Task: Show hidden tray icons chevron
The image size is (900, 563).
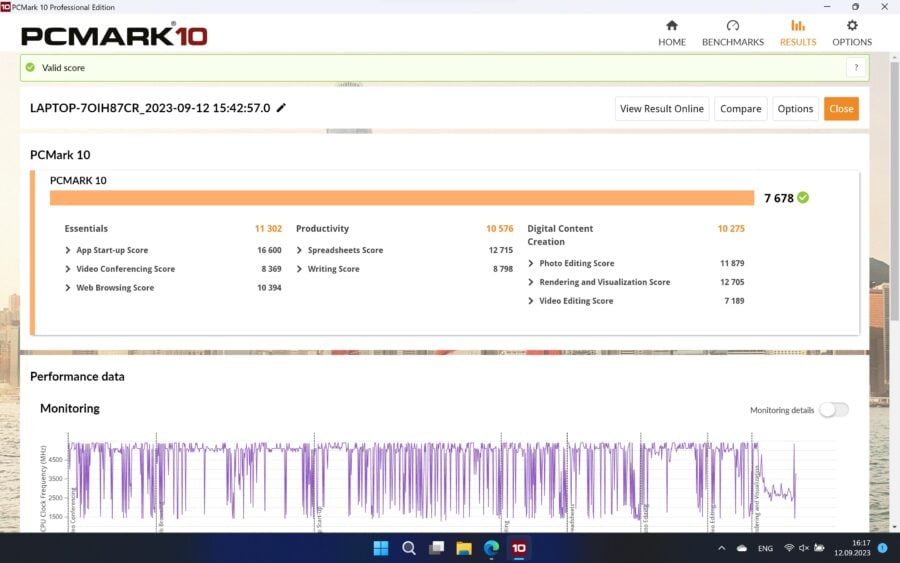Action: coord(721,548)
